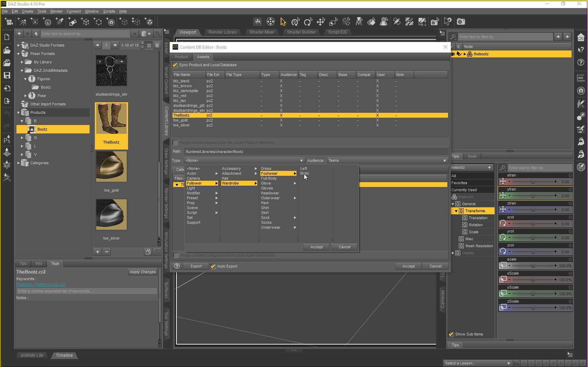Collapse the Poser Formats tree node

click(19, 54)
